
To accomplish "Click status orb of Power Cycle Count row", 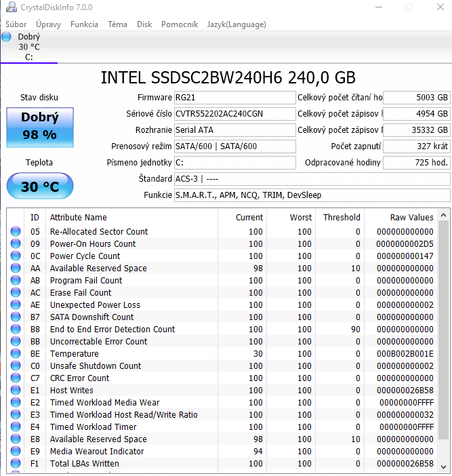I will click(16, 256).
